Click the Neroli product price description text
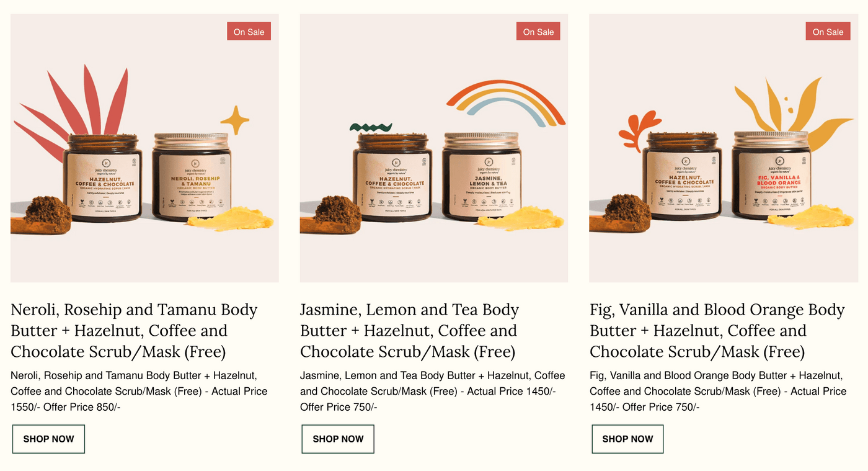Image resolution: width=868 pixels, height=471 pixels. point(139,391)
